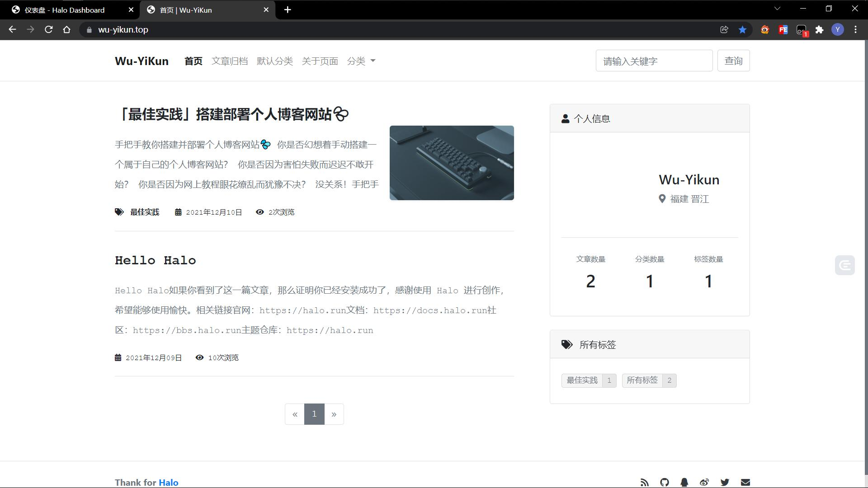
Task: Click the bookmark star in address bar
Action: (742, 29)
